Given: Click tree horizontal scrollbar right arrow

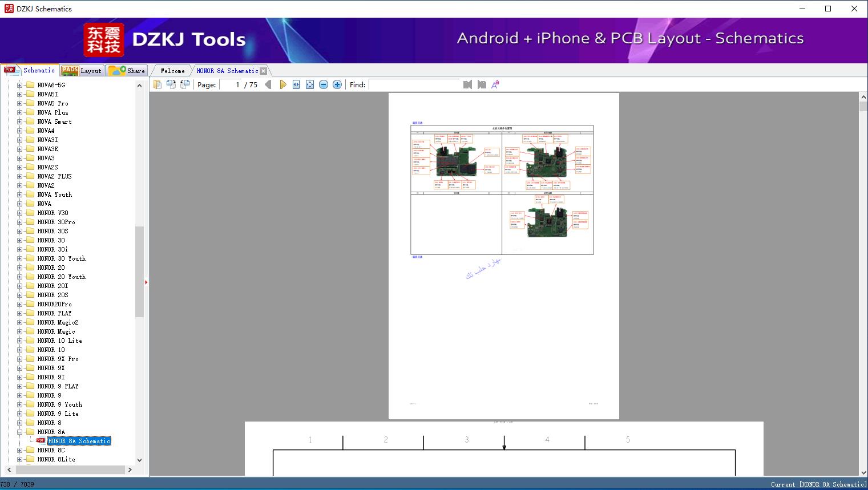Looking at the screenshot, I should pyautogui.click(x=130, y=470).
